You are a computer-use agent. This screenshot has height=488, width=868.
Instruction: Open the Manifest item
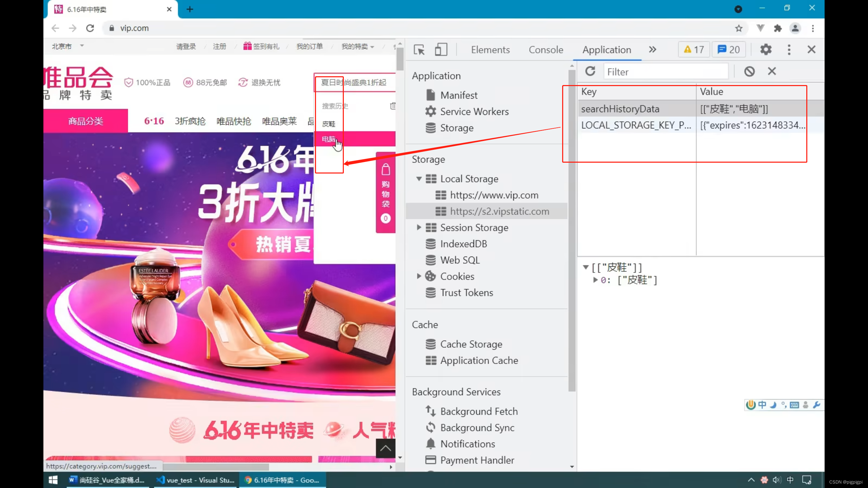(459, 95)
